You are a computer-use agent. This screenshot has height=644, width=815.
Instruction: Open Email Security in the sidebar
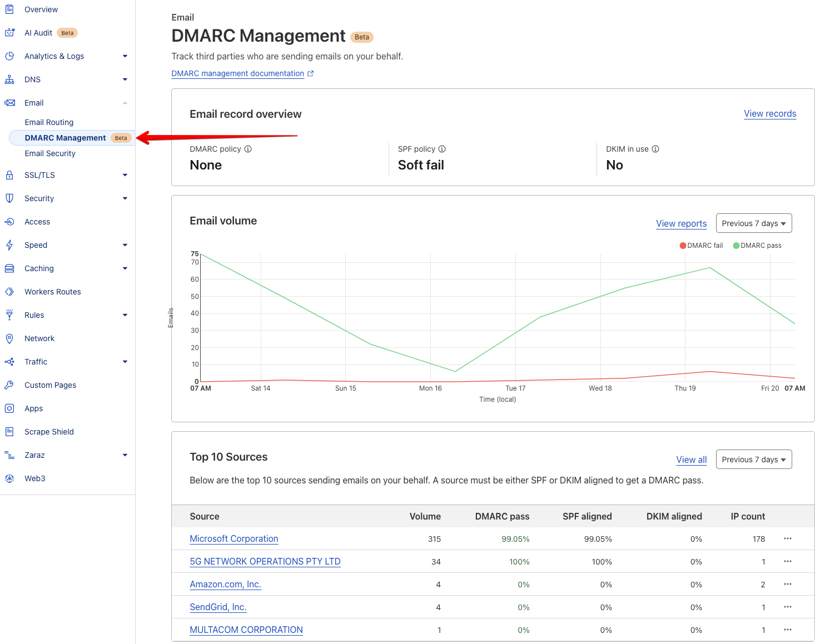50,153
